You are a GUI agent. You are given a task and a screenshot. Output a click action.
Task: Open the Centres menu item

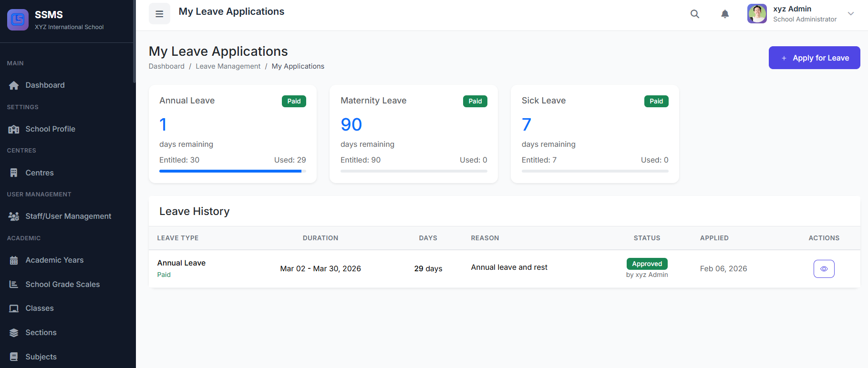[x=40, y=173]
